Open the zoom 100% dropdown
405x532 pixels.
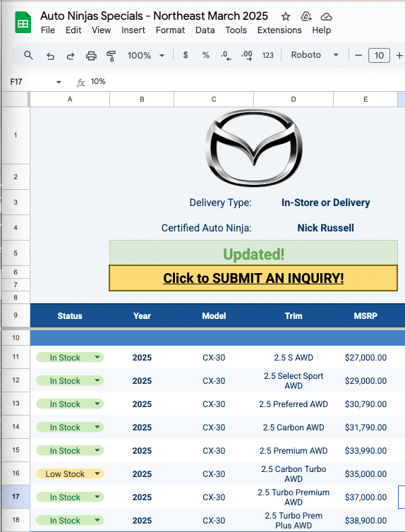[146, 55]
